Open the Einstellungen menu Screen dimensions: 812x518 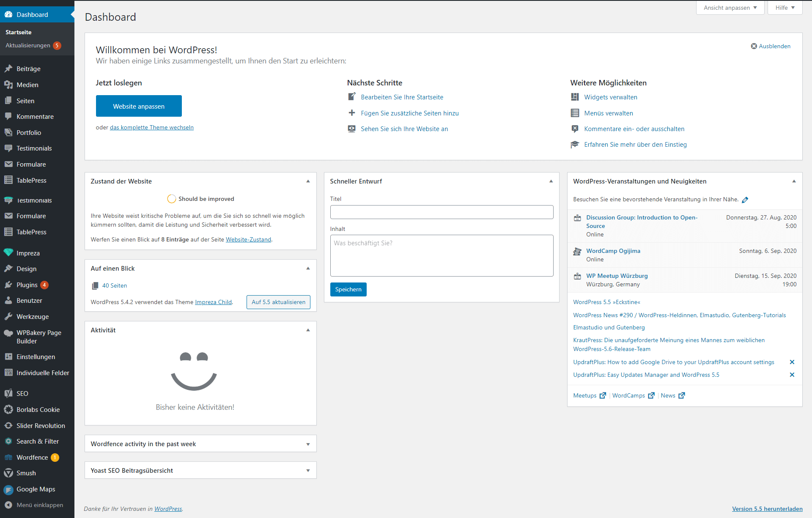[x=36, y=356]
